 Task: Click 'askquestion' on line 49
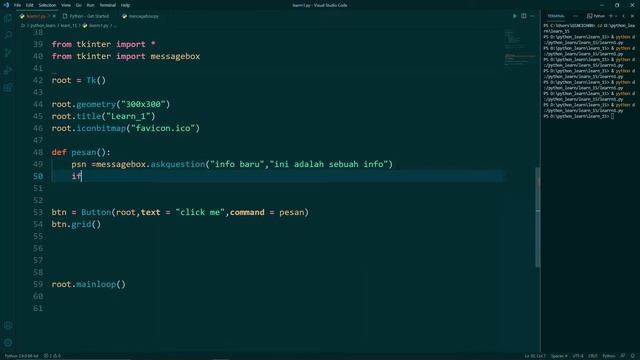point(178,164)
